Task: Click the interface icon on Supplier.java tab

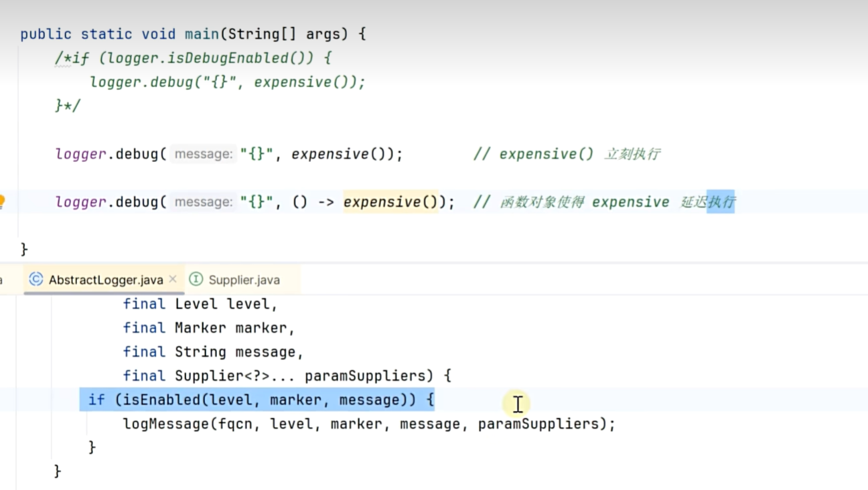Action: [196, 280]
